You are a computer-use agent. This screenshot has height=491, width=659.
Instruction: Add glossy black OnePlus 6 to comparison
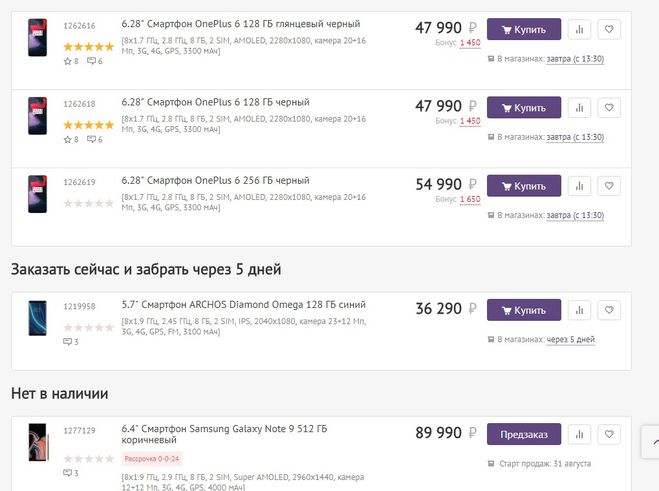(x=579, y=29)
